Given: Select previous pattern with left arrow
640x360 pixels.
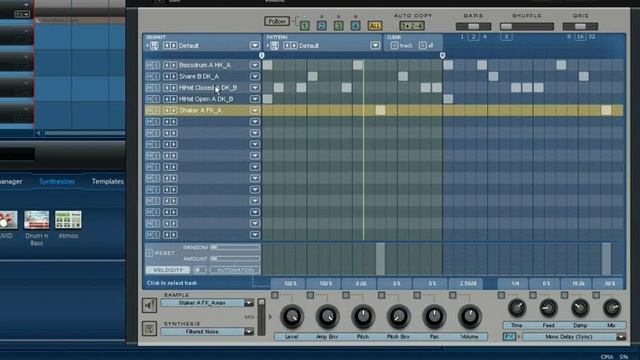Looking at the screenshot, I should (x=287, y=46).
